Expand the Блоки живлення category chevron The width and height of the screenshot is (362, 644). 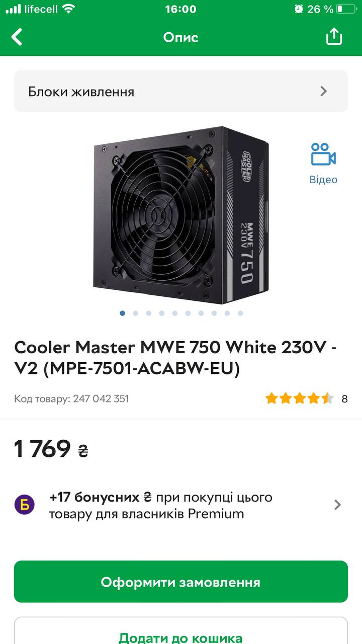coord(324,91)
